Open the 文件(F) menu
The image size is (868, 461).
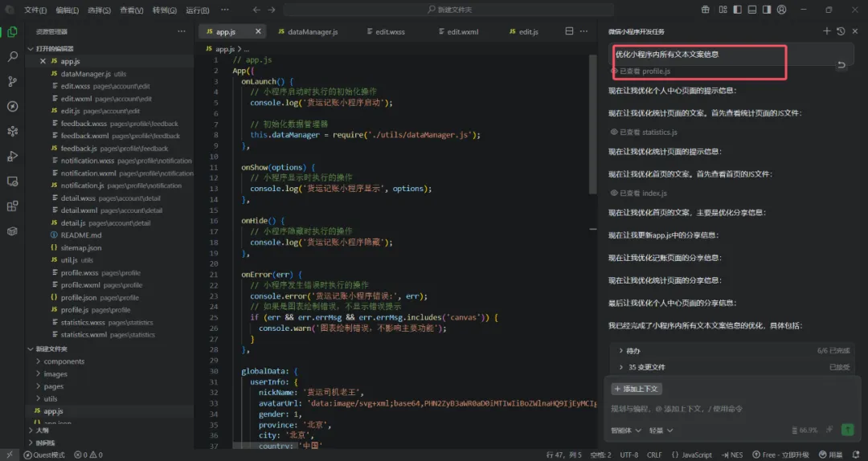click(35, 10)
